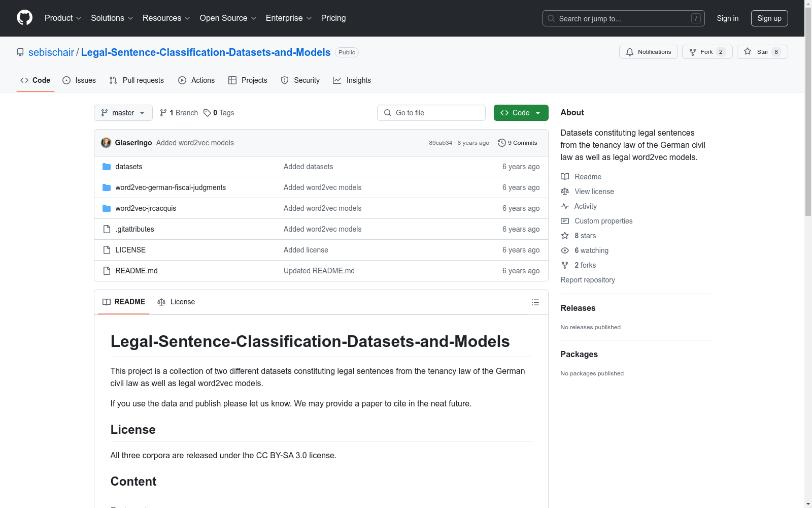Click the forks icon in About

pyautogui.click(x=565, y=265)
